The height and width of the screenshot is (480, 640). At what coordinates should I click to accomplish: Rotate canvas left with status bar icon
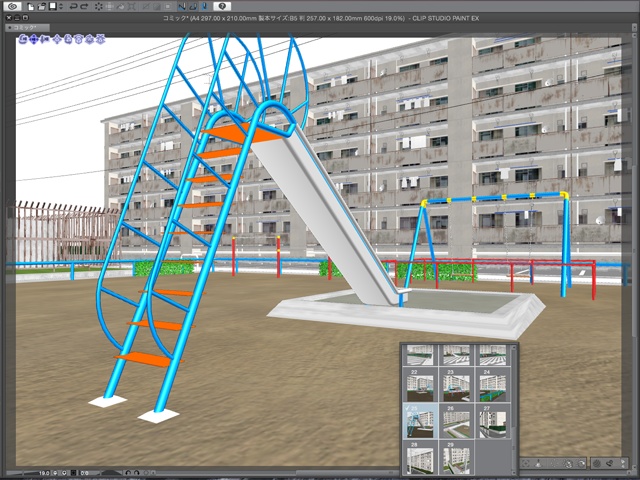[128, 473]
